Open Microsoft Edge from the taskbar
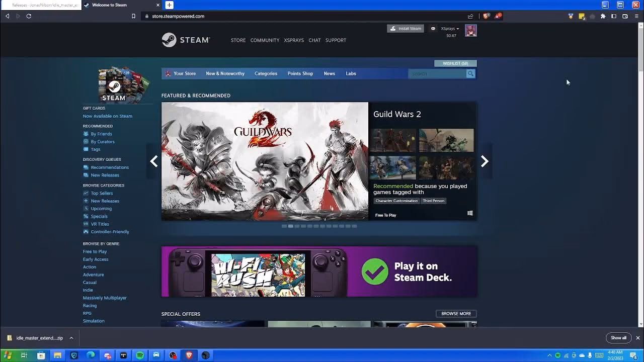 91,355
